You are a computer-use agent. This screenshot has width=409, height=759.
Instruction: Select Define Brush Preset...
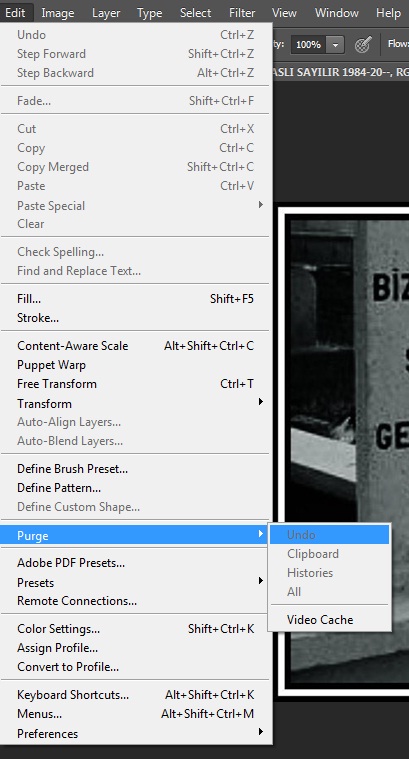(x=136, y=469)
